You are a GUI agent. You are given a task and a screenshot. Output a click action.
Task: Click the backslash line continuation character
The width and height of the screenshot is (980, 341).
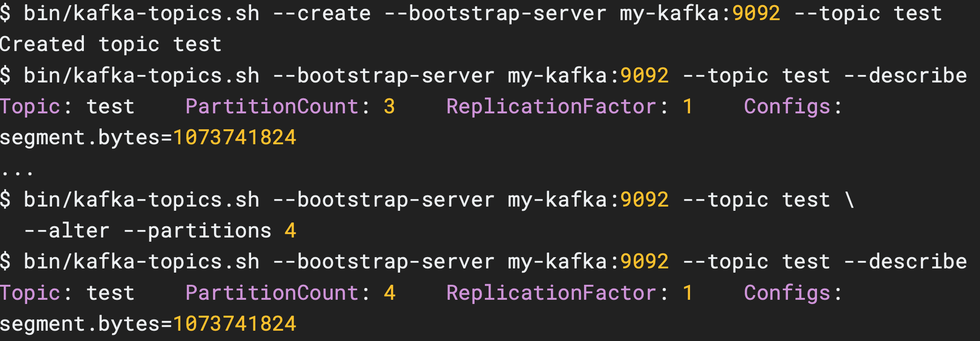click(849, 200)
